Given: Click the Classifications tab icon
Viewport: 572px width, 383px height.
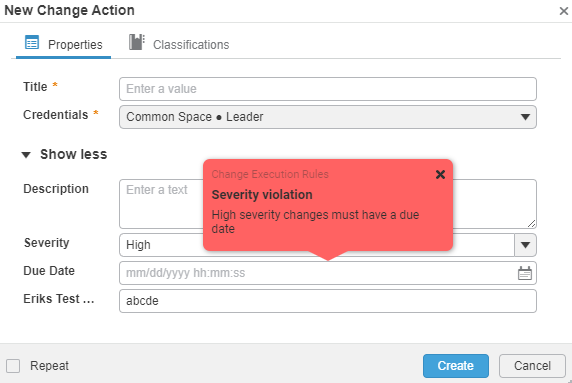Looking at the screenshot, I should tap(137, 42).
